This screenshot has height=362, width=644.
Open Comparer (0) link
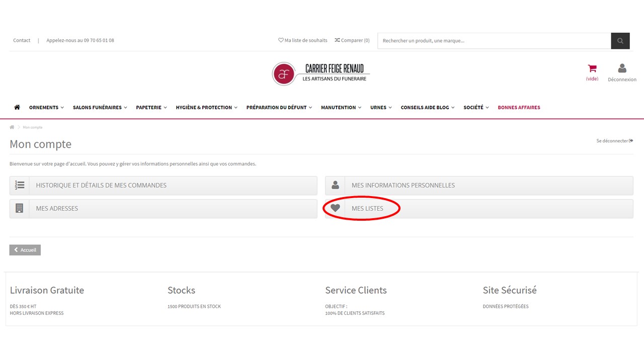[x=352, y=40]
